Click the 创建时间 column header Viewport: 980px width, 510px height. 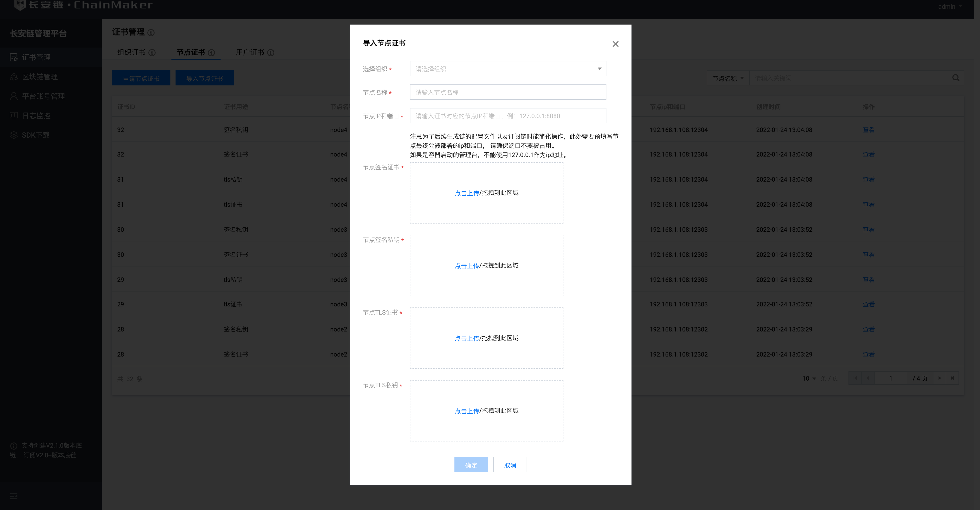pos(768,107)
